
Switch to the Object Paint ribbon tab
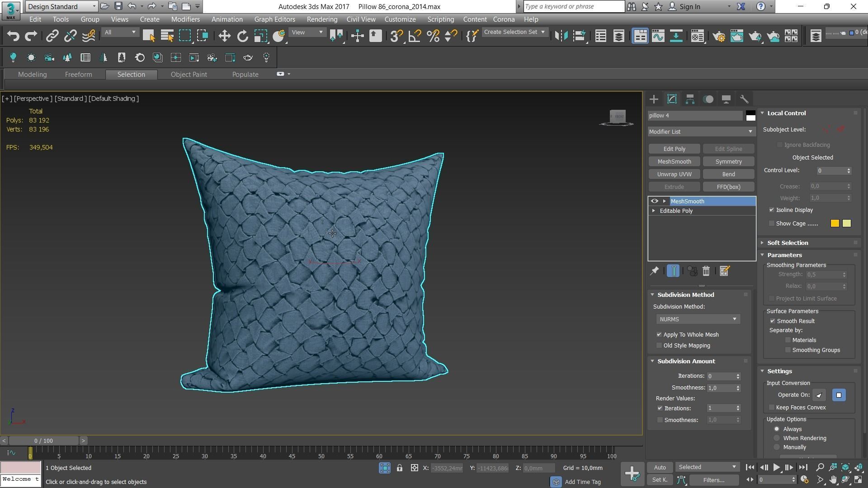pyautogui.click(x=189, y=75)
